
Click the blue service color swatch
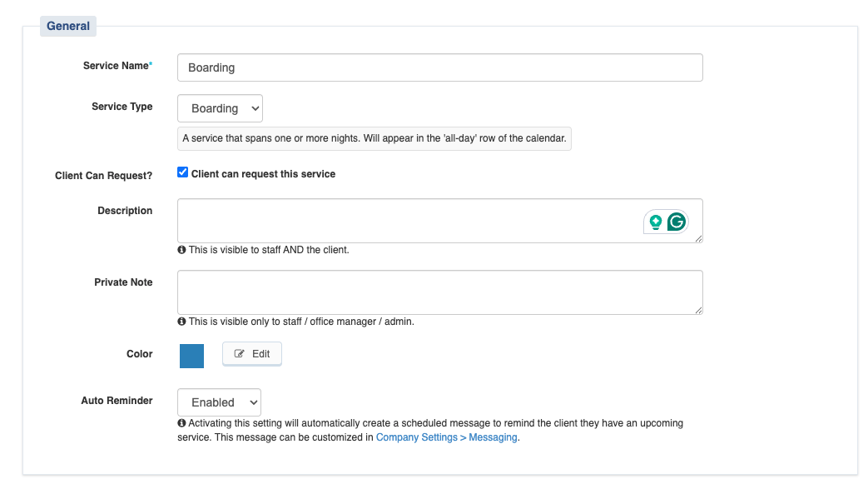[x=191, y=356]
